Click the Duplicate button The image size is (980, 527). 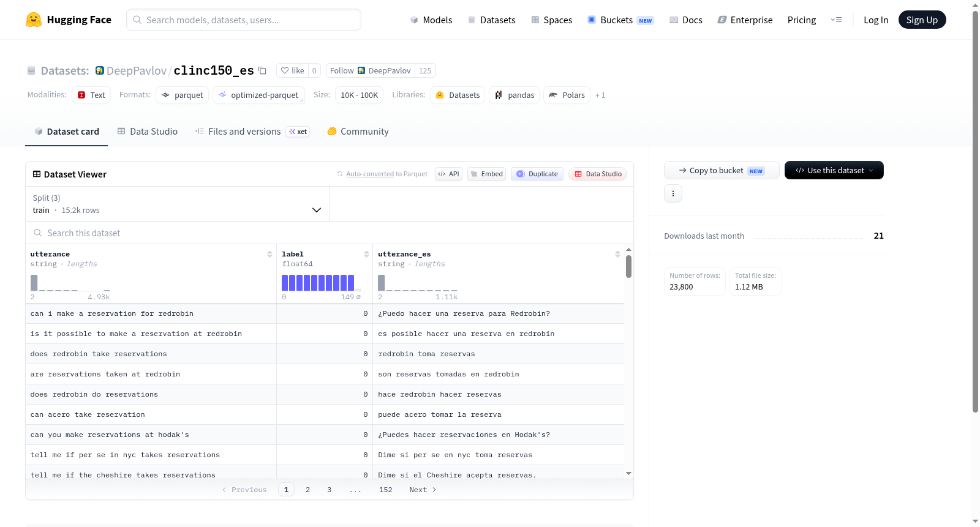coord(537,174)
